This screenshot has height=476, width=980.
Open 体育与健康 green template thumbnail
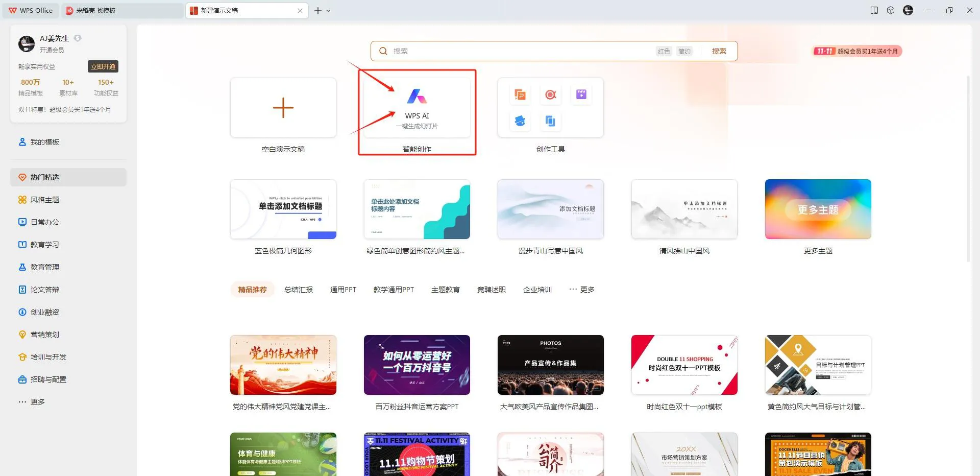pos(283,455)
